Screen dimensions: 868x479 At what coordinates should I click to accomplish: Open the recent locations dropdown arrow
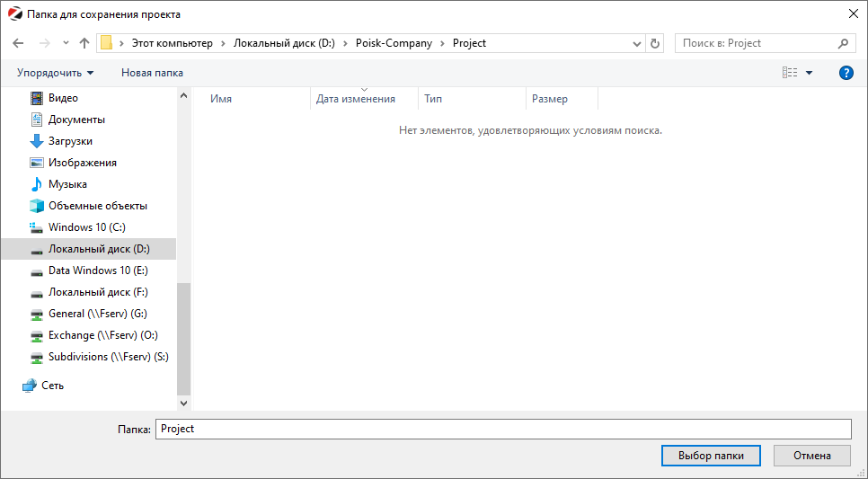(x=66, y=43)
